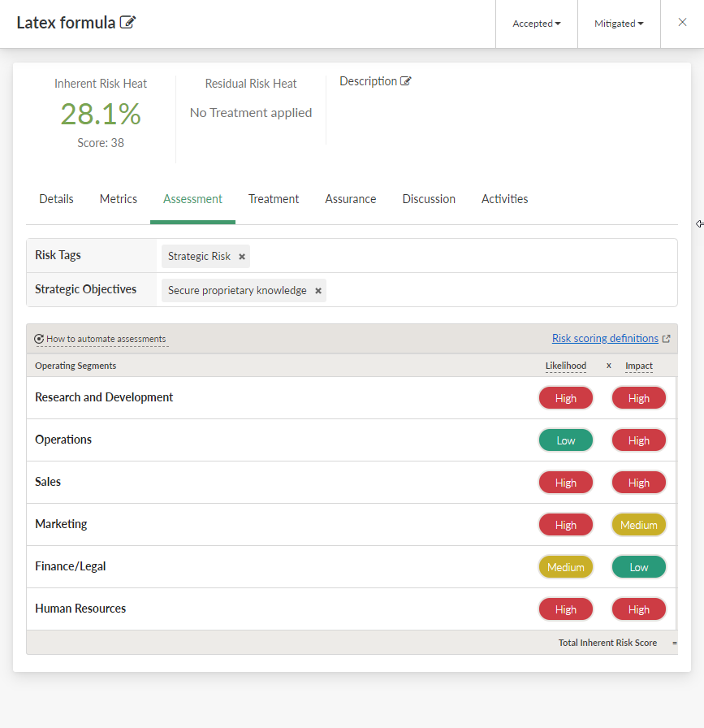Click How to automate assessments link

(x=106, y=339)
